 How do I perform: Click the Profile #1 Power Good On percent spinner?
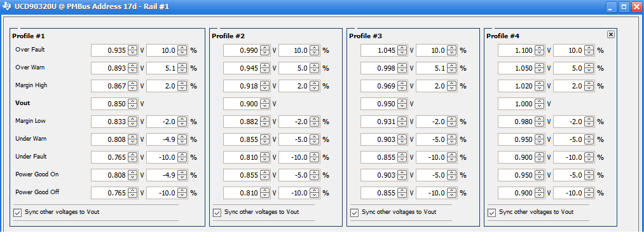pyautogui.click(x=182, y=175)
